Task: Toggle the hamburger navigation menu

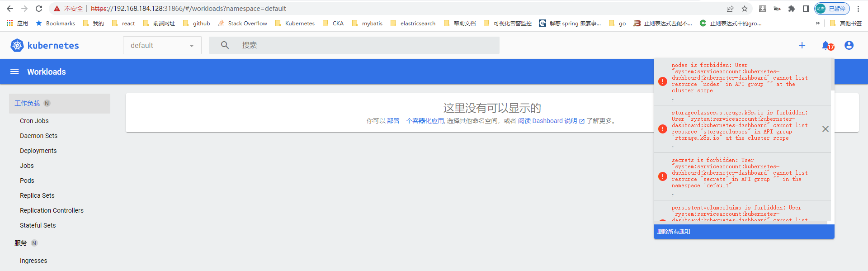Action: pos(14,71)
